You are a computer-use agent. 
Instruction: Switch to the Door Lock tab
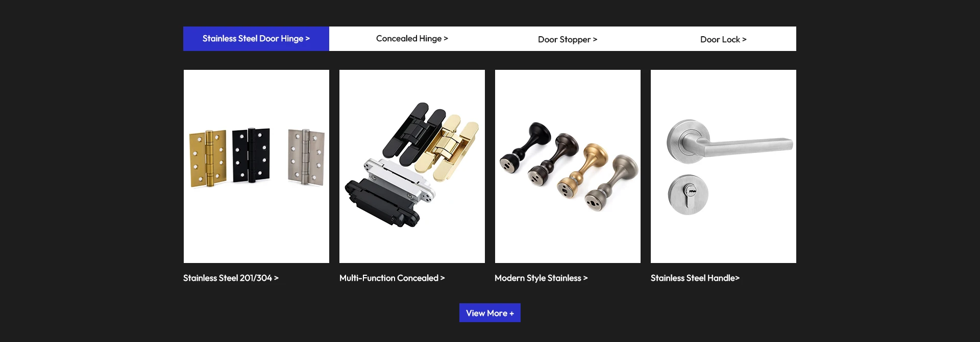[723, 39]
